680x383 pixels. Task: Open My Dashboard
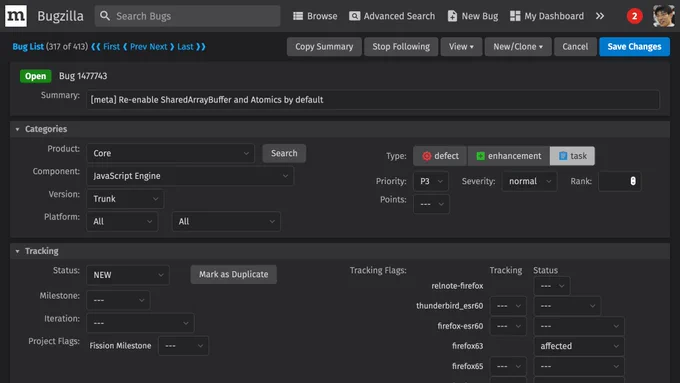(x=547, y=16)
